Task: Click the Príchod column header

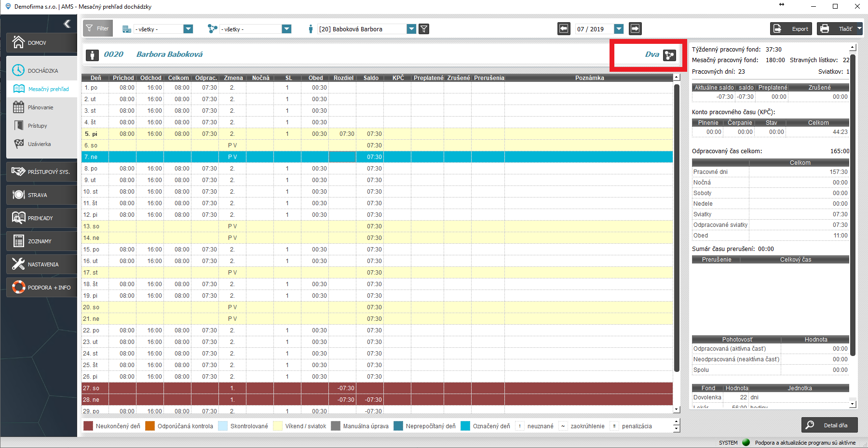Action: pyautogui.click(x=123, y=78)
